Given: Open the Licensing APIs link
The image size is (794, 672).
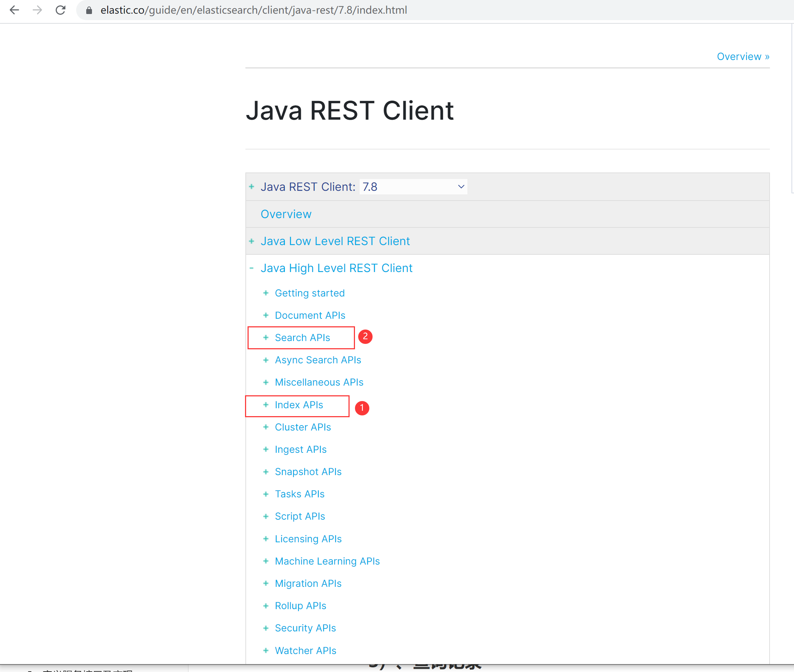Looking at the screenshot, I should (x=308, y=539).
